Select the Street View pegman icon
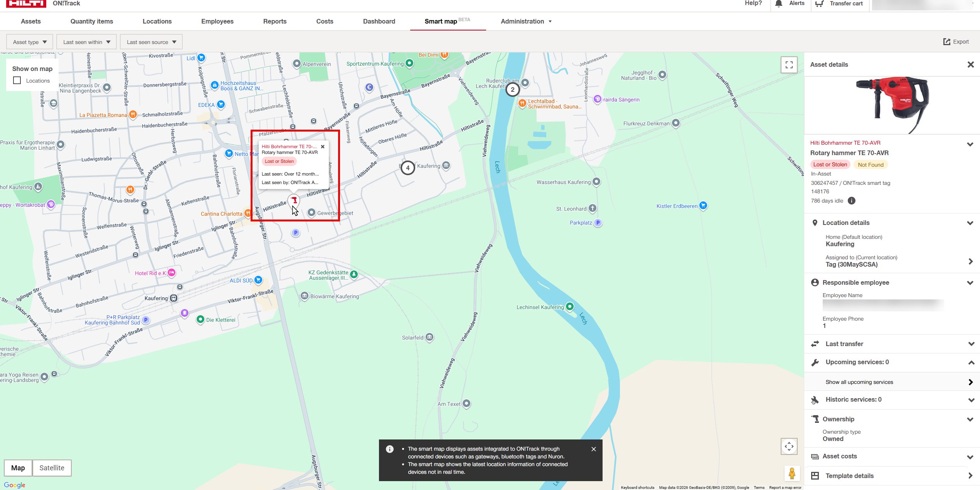Screen dimensions: 980x490 [792, 473]
